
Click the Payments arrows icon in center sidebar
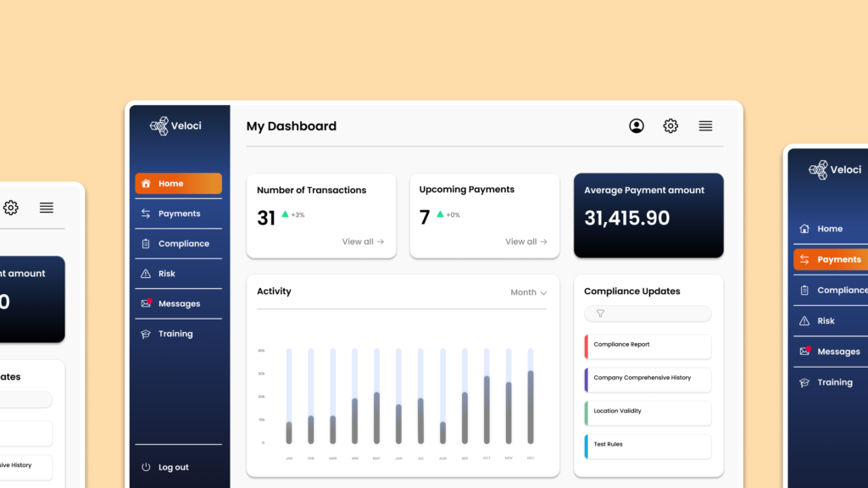[x=146, y=213]
